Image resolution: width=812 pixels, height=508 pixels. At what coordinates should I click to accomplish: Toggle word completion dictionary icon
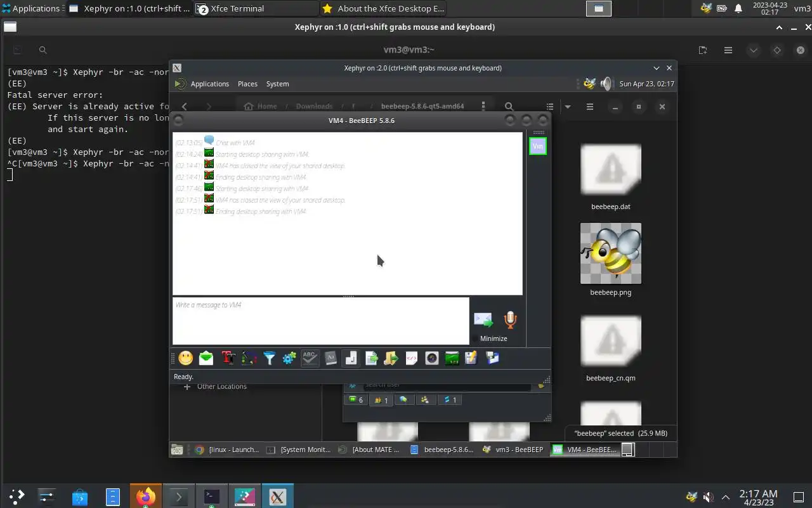pyautogui.click(x=331, y=358)
